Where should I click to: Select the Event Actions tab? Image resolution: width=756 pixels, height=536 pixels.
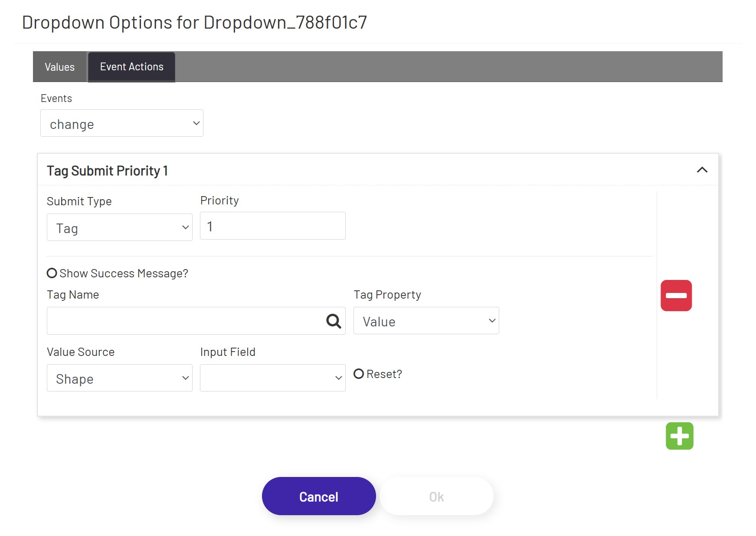tap(131, 67)
